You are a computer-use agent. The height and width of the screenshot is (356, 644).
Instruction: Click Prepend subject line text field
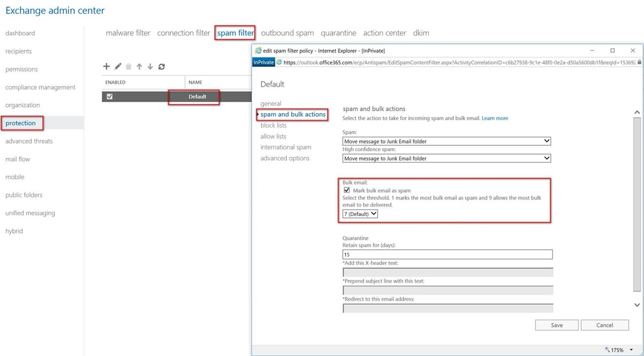[448, 290]
